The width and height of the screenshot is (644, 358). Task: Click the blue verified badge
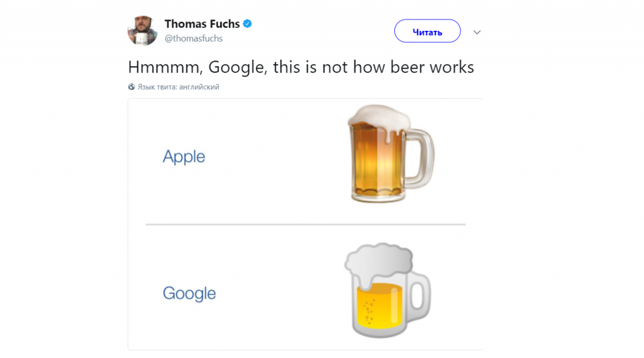pos(248,24)
